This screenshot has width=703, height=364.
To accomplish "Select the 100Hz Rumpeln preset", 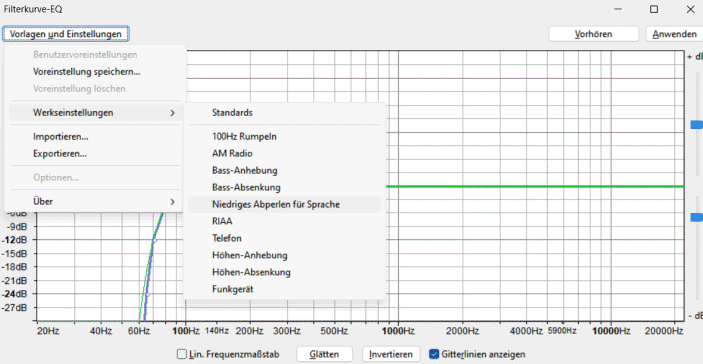I will [284, 137].
